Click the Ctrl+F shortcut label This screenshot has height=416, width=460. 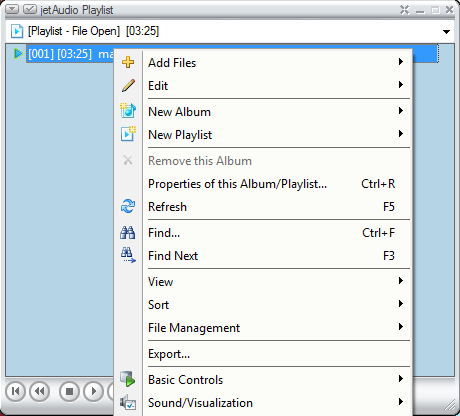(x=378, y=233)
